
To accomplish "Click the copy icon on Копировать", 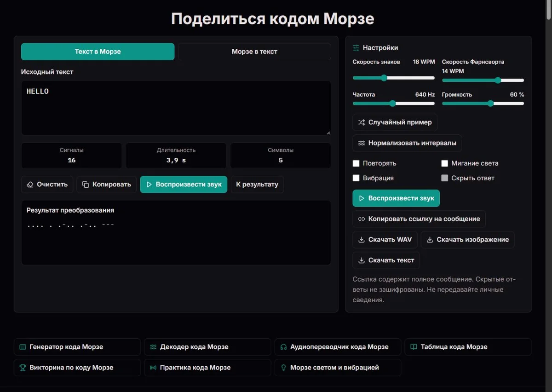I will 86,184.
